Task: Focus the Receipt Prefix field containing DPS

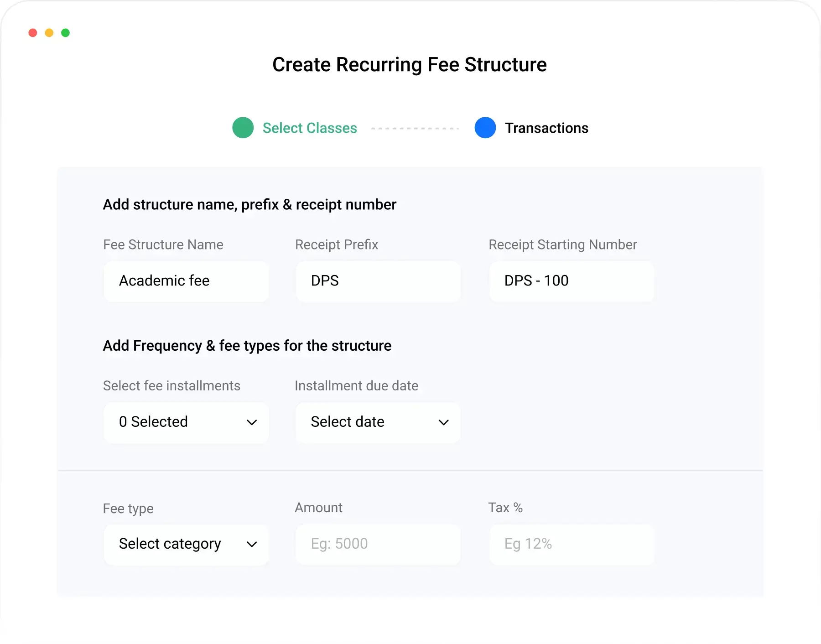Action: pyautogui.click(x=378, y=281)
